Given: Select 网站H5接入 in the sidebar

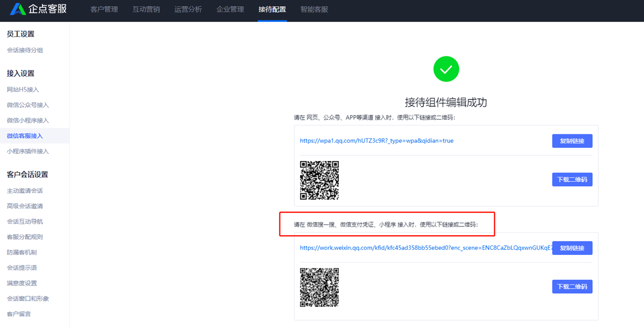Looking at the screenshot, I should click(23, 90).
